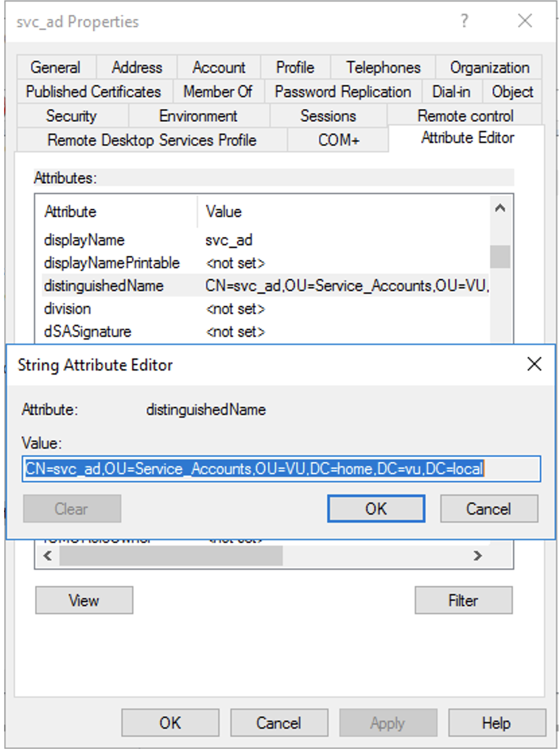Switch to the Member Of tab
Image resolution: width=560 pixels, height=749 pixels.
(x=217, y=92)
